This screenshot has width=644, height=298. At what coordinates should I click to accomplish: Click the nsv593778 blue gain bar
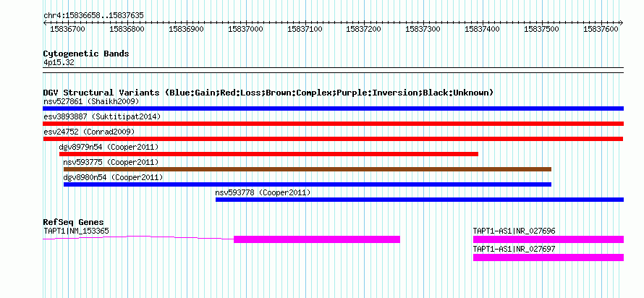pyautogui.click(x=420, y=200)
